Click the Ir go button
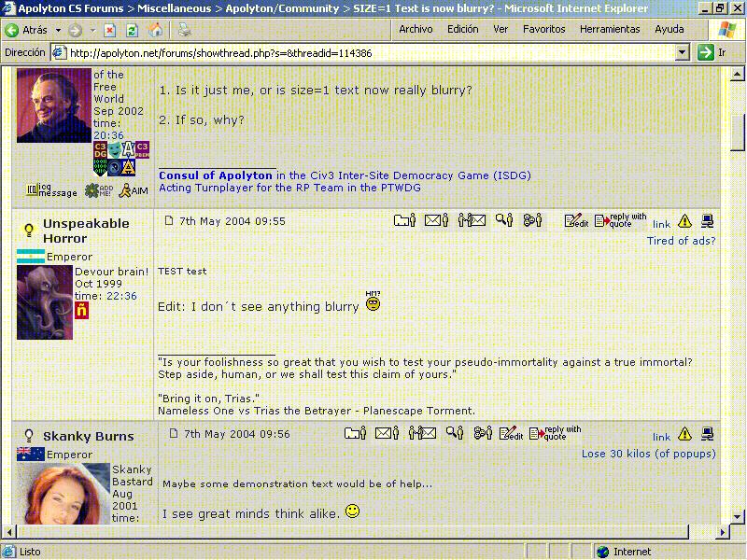This screenshot has width=747, height=560. click(x=712, y=53)
